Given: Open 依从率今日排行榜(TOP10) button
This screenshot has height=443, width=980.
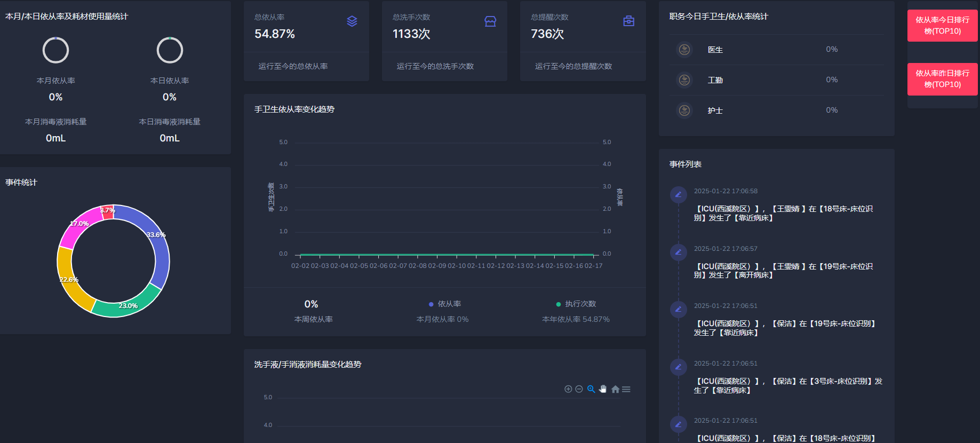Looking at the screenshot, I should [943, 26].
